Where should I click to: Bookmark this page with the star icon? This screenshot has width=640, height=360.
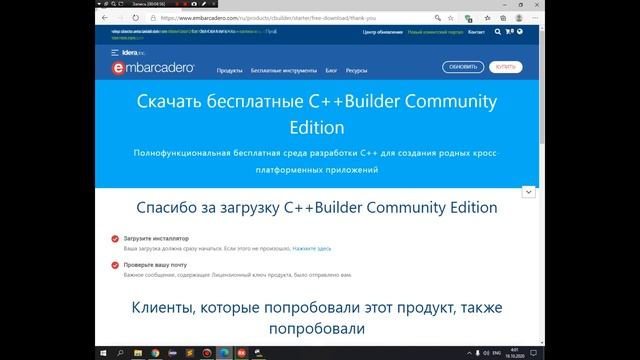click(451, 18)
